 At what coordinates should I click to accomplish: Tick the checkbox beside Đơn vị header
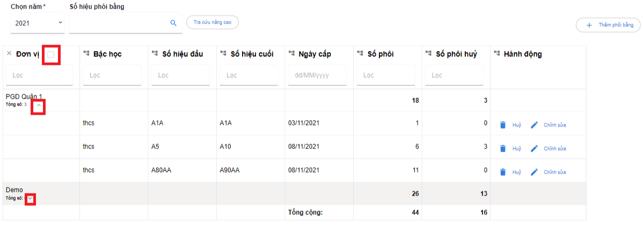[x=51, y=55]
